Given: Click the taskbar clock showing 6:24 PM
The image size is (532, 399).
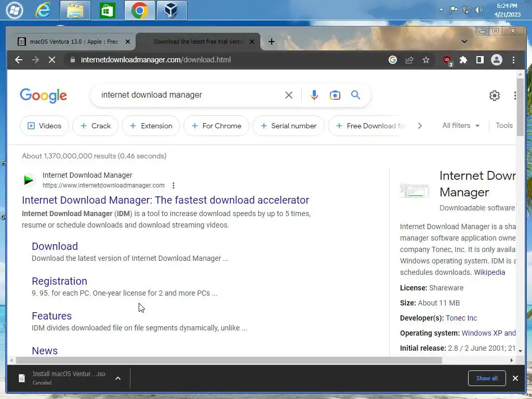Looking at the screenshot, I should coord(507,10).
